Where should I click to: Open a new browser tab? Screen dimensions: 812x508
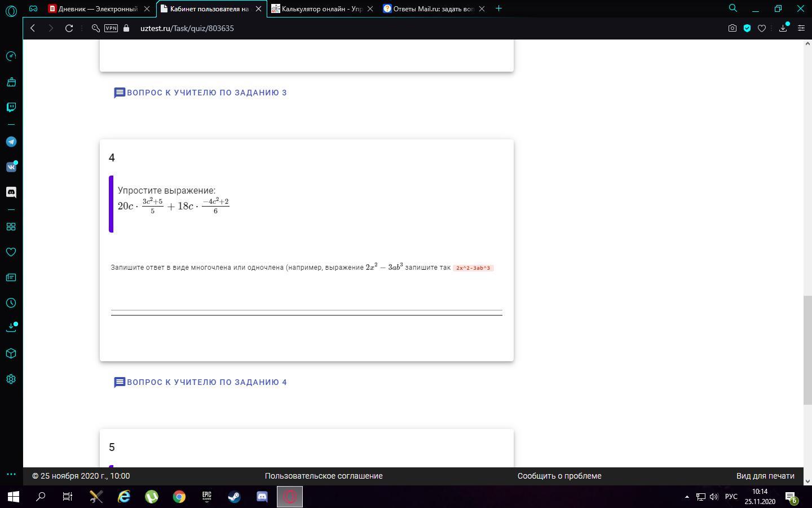498,8
